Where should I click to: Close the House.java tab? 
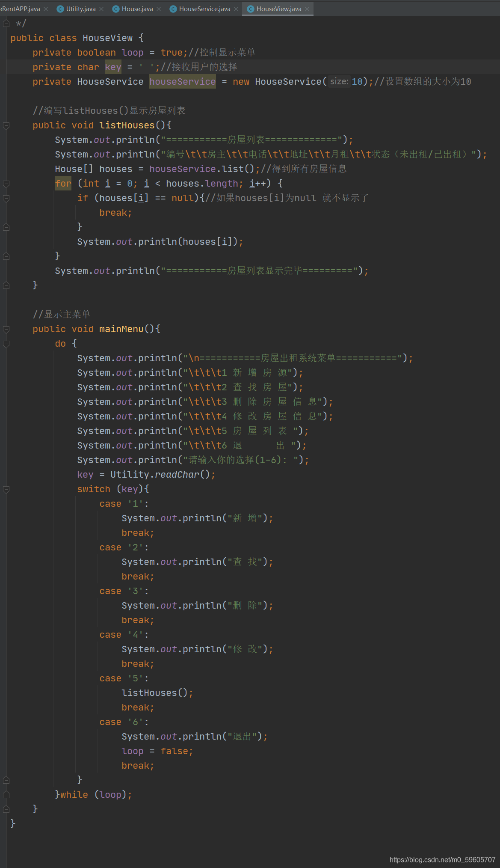pyautogui.click(x=159, y=9)
